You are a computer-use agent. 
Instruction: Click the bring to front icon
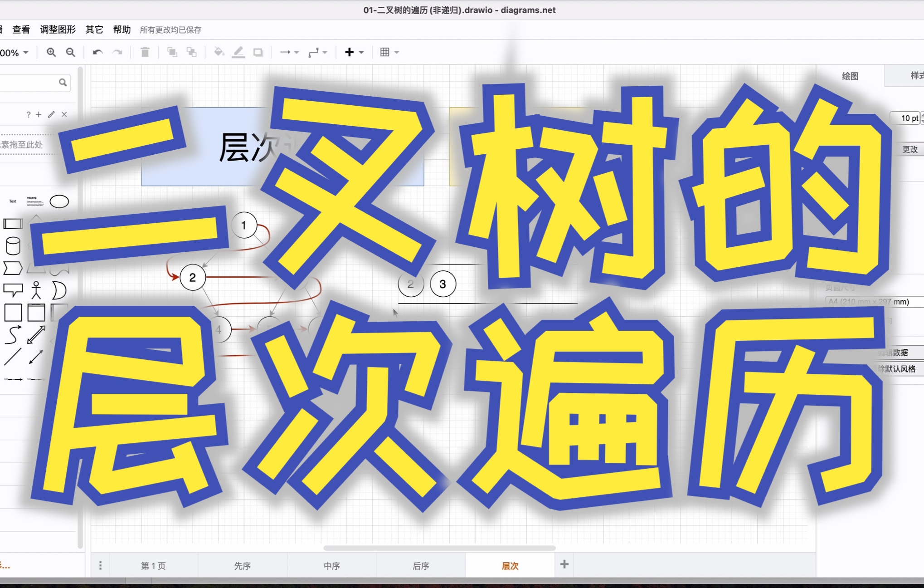pos(172,52)
